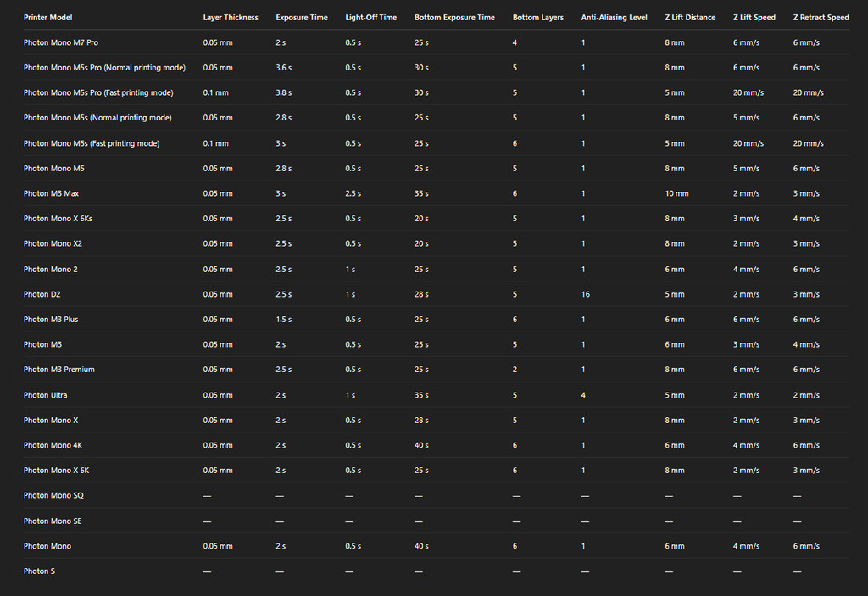Viewport: 868px width, 596px height.
Task: Click the 'Photon S' model name
Action: (x=39, y=571)
